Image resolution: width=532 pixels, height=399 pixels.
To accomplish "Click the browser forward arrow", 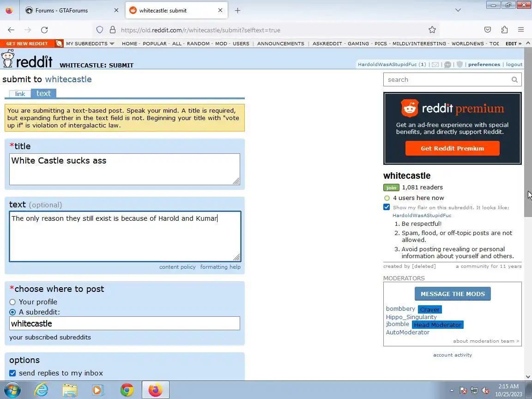I will (x=28, y=30).
